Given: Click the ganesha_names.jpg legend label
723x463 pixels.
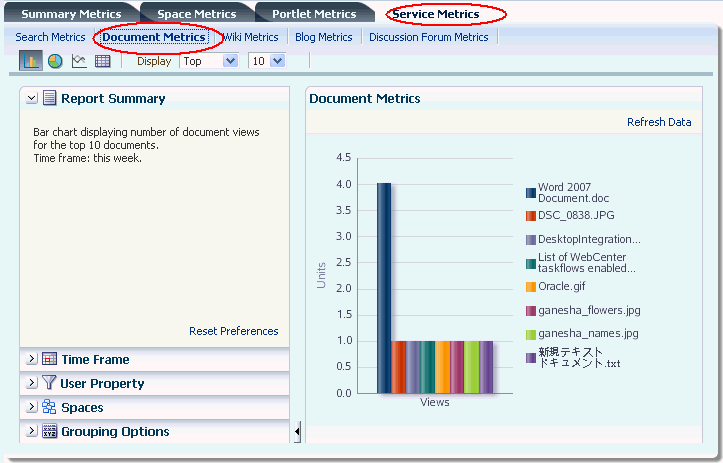Looking at the screenshot, I should [x=588, y=333].
